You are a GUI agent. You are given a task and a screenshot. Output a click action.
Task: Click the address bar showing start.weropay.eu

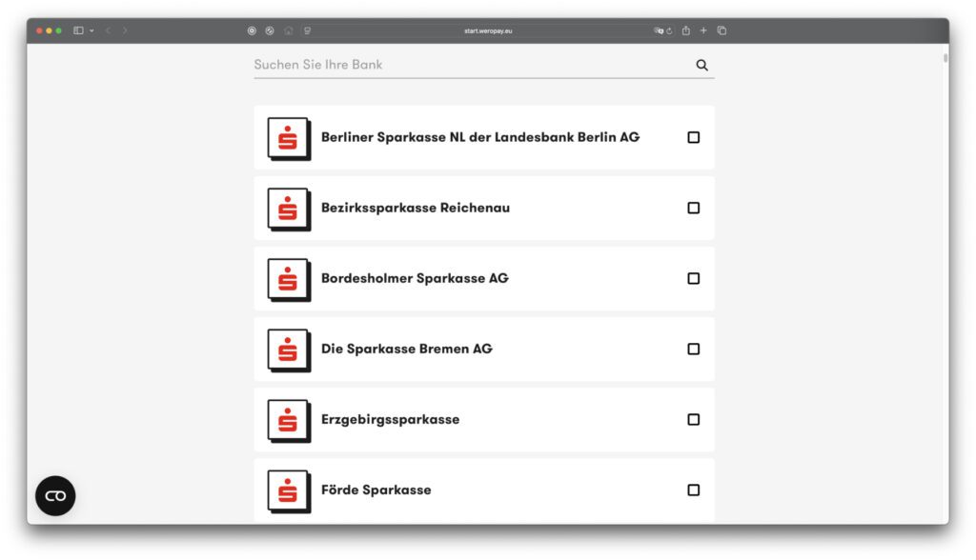486,30
